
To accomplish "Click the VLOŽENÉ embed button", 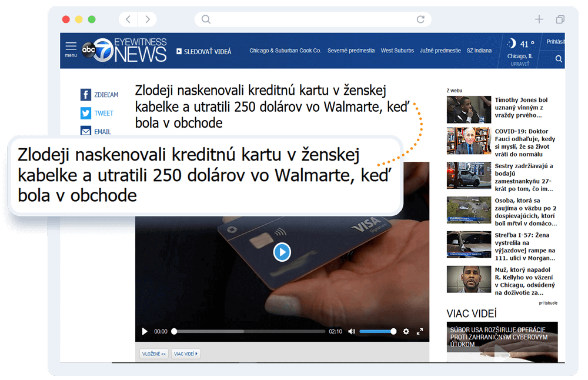I will (x=153, y=354).
